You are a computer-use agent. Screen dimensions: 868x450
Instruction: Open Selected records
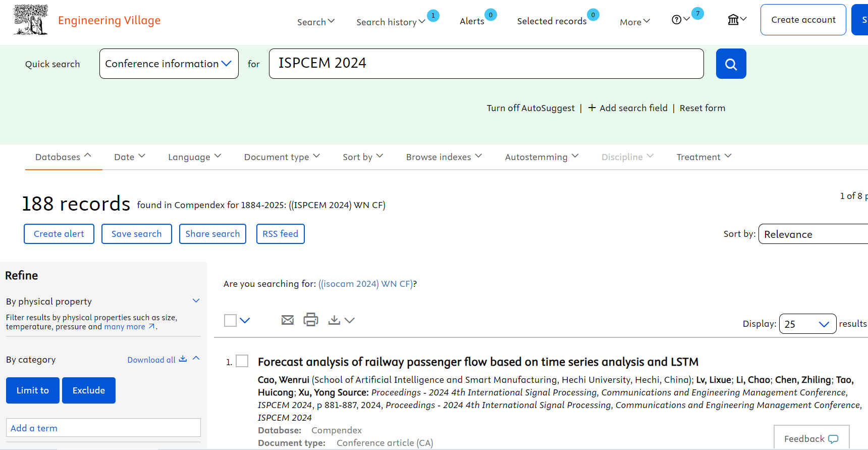tap(552, 21)
